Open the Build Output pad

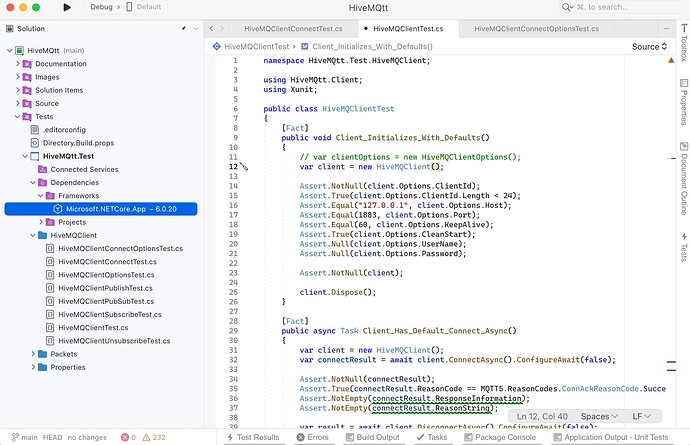[x=372, y=438]
